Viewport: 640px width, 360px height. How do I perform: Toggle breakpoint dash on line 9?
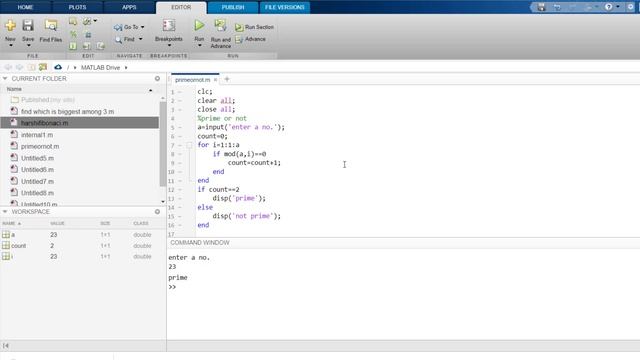tap(180, 163)
